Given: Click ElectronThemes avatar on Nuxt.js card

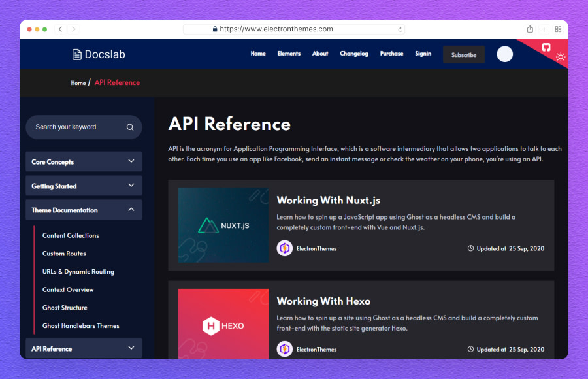Looking at the screenshot, I should [x=285, y=248].
